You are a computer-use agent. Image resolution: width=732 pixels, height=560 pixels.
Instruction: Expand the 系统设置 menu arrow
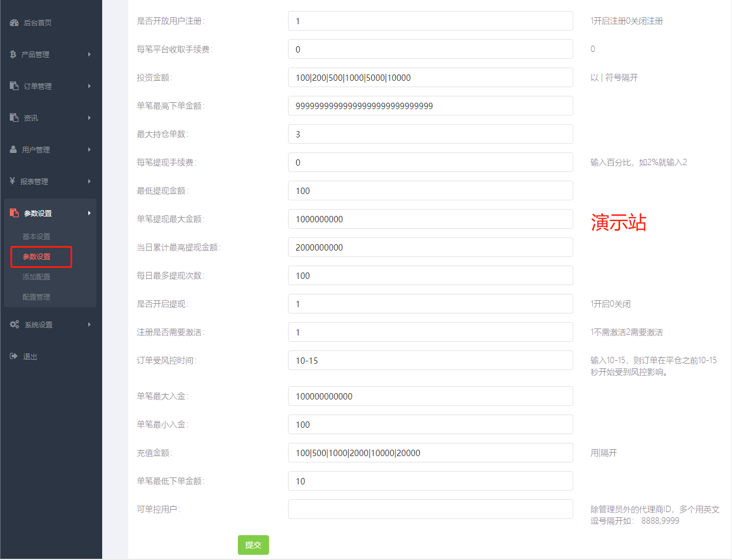[x=89, y=324]
